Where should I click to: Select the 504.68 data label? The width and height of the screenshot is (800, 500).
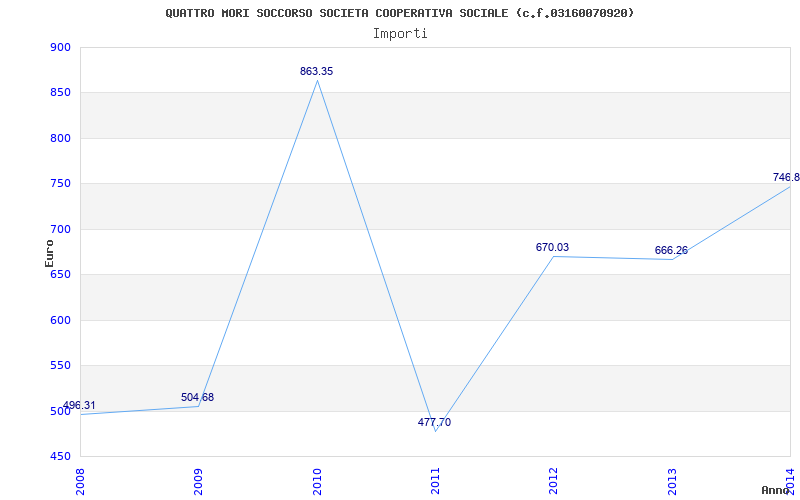[197, 397]
